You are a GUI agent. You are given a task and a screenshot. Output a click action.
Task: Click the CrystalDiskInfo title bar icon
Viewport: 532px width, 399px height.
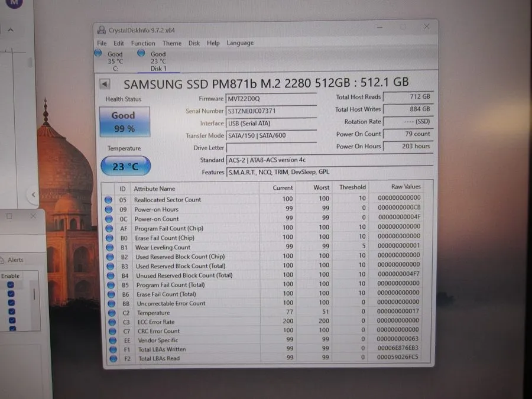tap(101, 30)
